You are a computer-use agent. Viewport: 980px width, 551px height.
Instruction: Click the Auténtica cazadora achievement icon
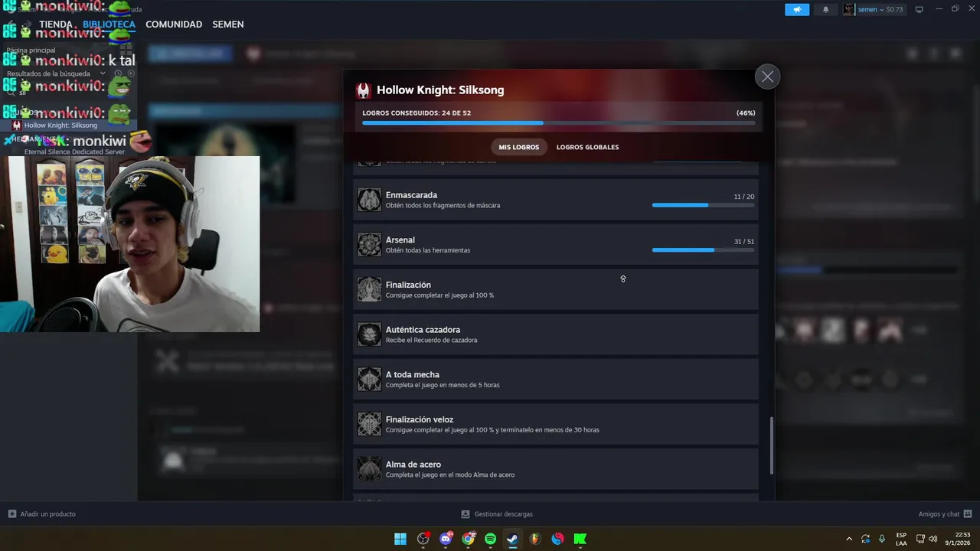click(x=369, y=334)
